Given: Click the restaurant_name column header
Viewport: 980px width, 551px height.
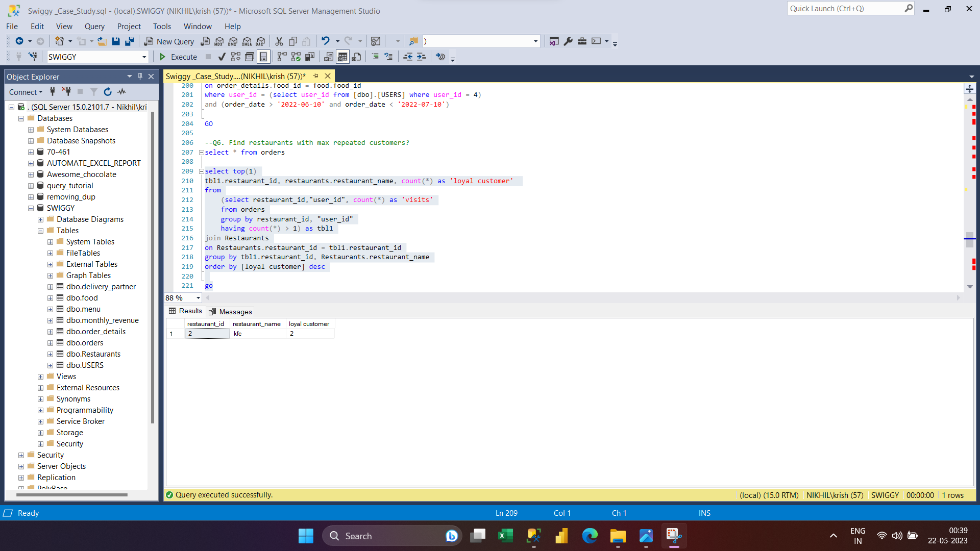Looking at the screenshot, I should (257, 324).
